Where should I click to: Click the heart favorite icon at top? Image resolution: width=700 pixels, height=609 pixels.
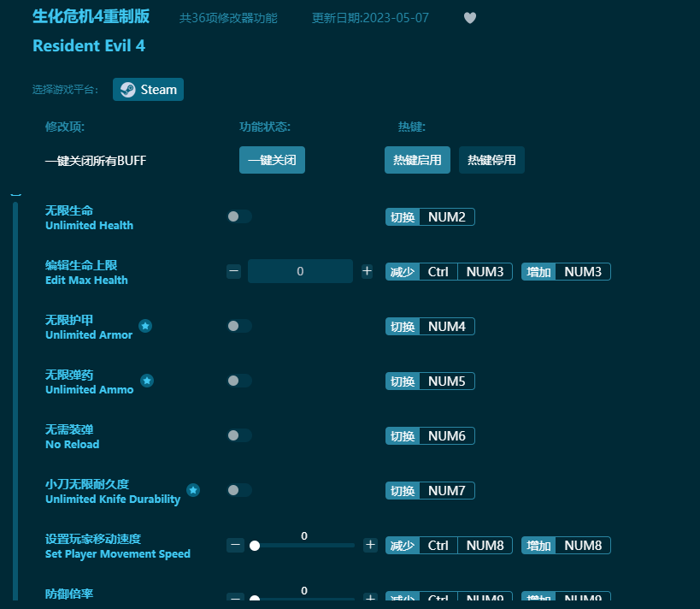coord(470,17)
